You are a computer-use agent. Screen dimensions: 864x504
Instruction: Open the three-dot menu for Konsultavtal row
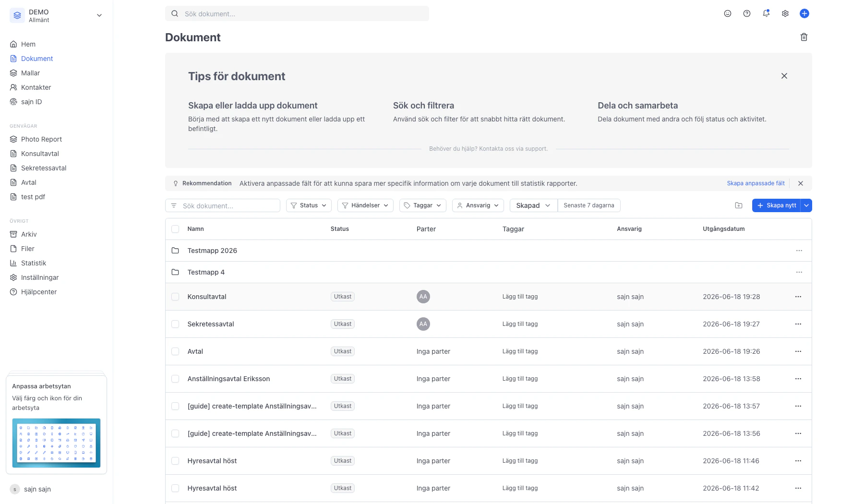click(x=798, y=297)
